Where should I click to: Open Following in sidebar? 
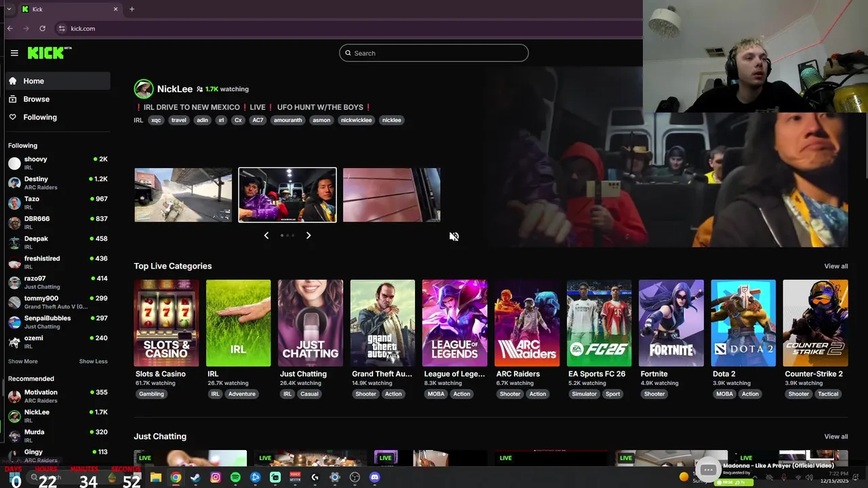[57, 117]
